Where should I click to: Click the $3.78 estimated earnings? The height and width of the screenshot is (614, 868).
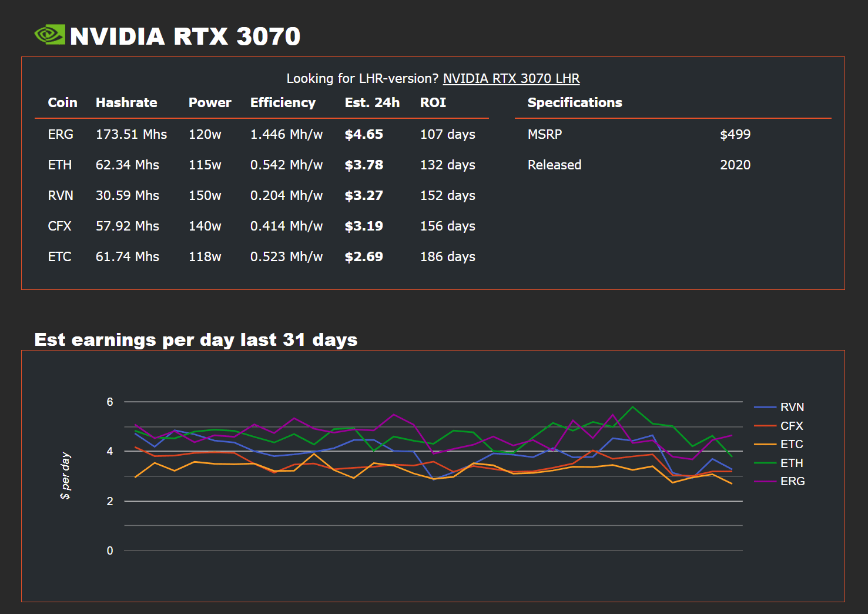pos(364,165)
